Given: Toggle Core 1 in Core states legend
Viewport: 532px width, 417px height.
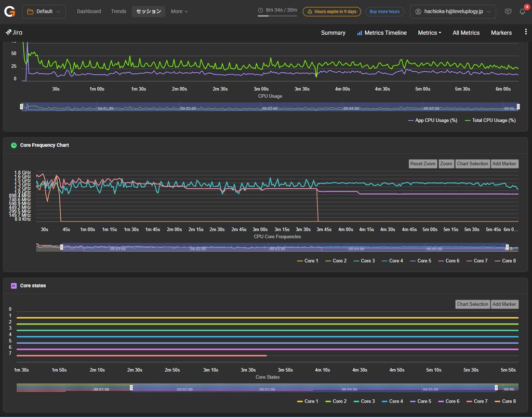Looking at the screenshot, I should (308, 401).
